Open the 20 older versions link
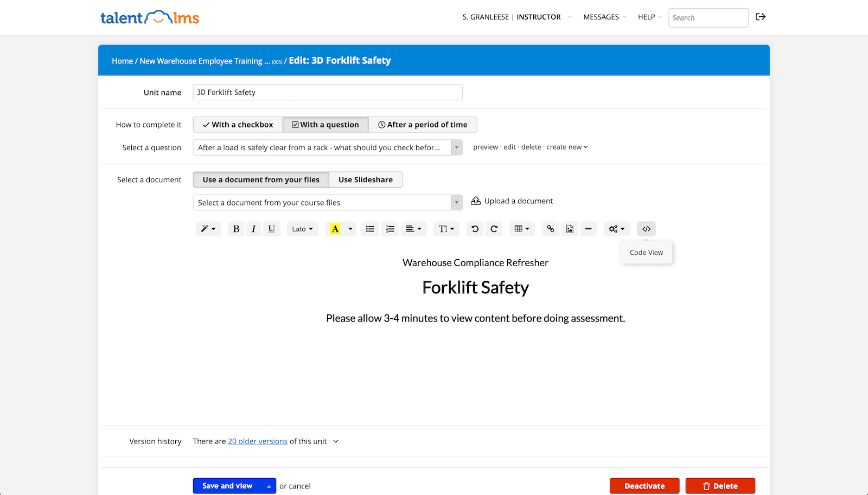The image size is (868, 495). (x=258, y=441)
